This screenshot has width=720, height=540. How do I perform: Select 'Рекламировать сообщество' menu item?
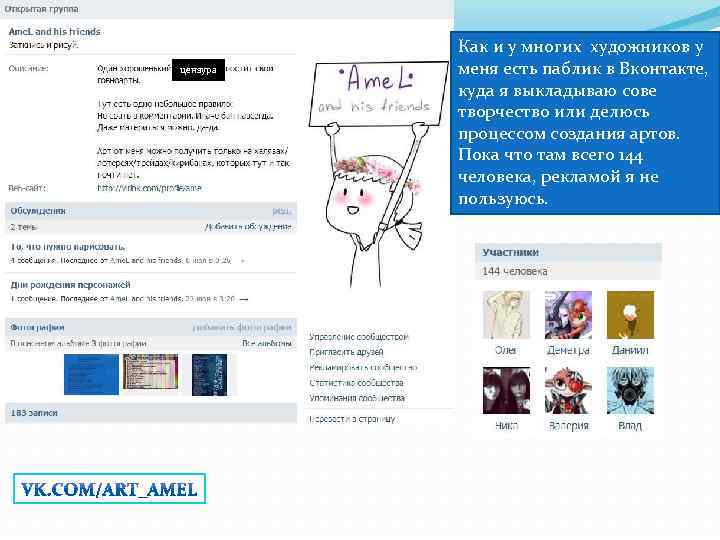pyautogui.click(x=363, y=367)
